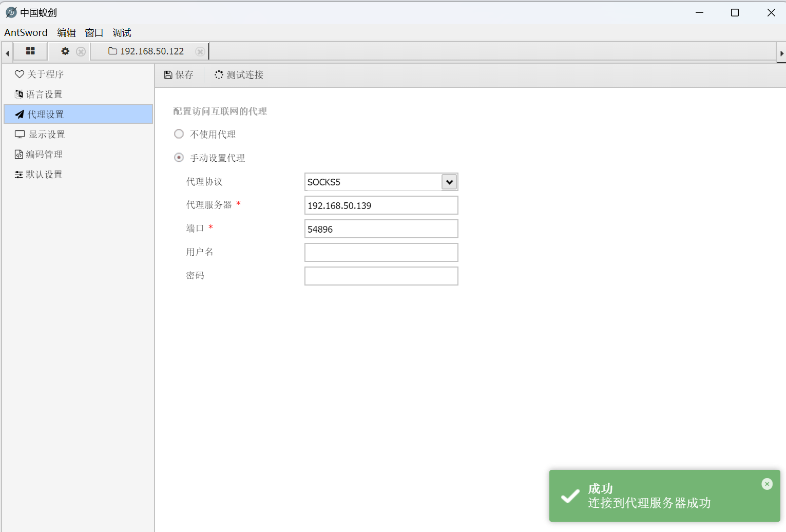
Task: Click the 密码 input field
Action: pyautogui.click(x=381, y=276)
